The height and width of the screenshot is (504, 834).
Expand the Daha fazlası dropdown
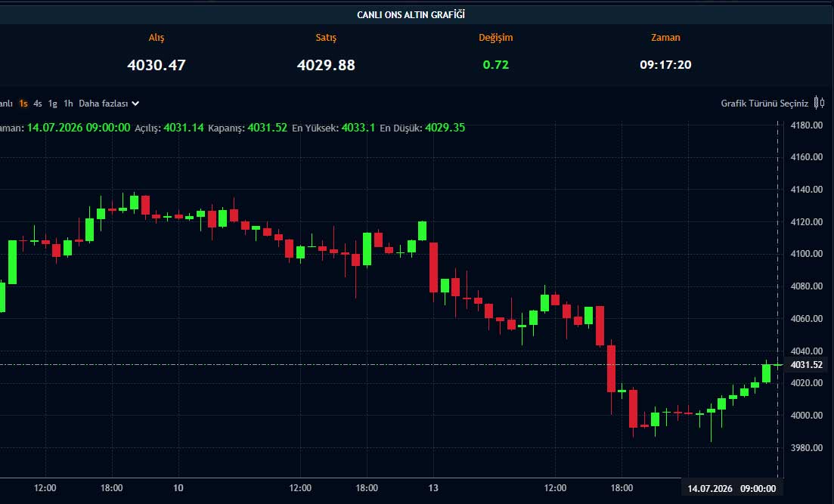[x=109, y=104]
